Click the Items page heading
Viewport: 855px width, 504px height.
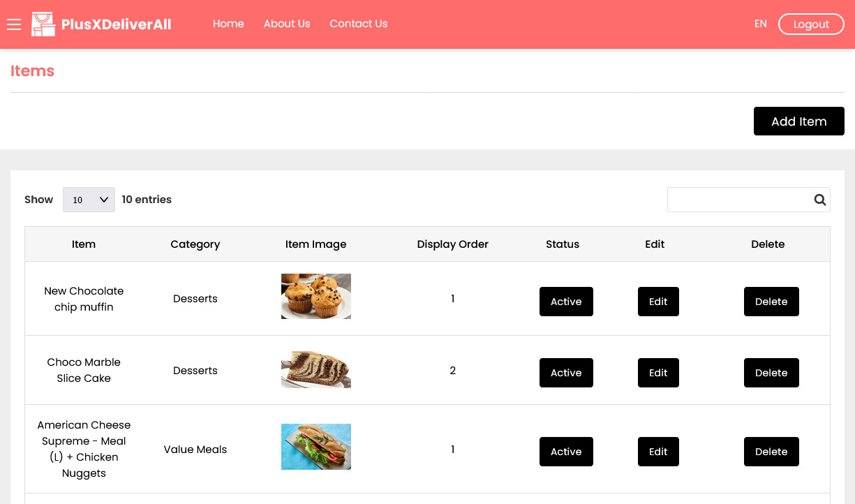coord(32,71)
